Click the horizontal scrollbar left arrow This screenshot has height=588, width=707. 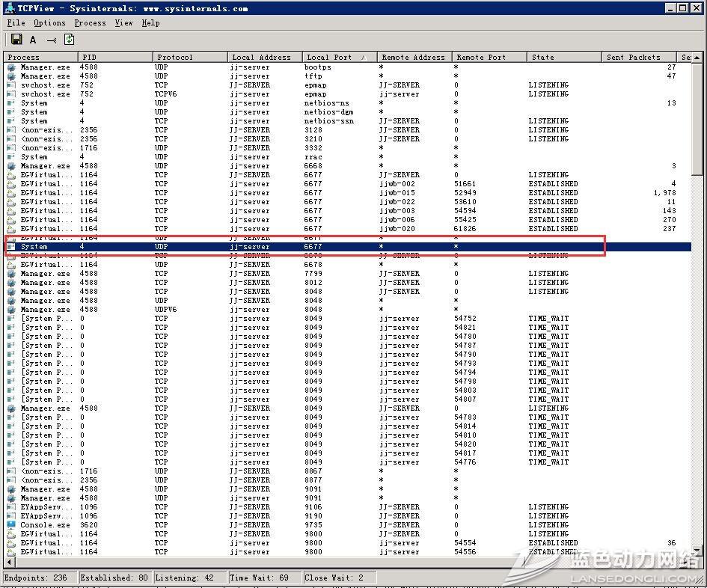point(8,562)
